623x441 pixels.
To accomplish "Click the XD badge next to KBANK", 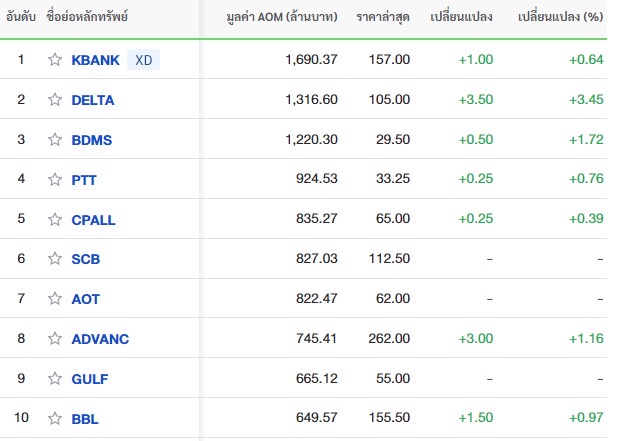I will 143,60.
